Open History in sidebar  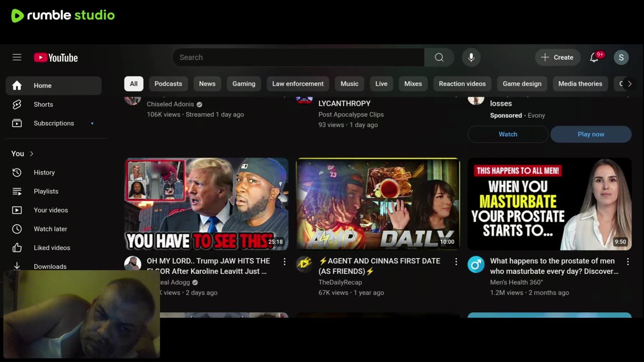54,172
